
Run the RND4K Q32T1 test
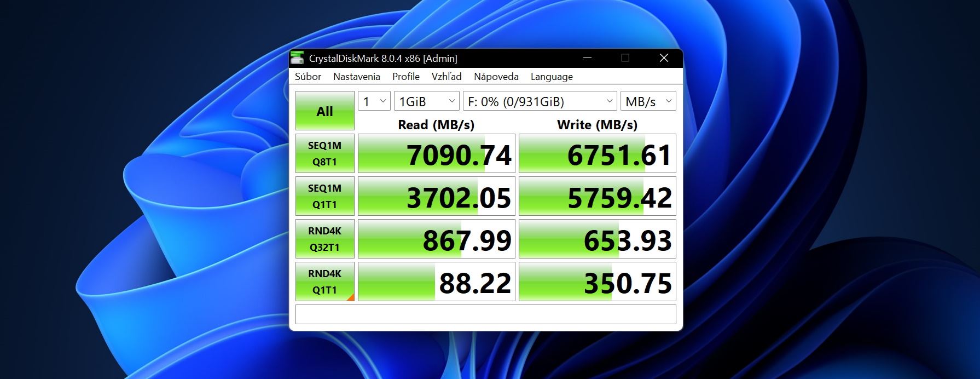point(325,239)
